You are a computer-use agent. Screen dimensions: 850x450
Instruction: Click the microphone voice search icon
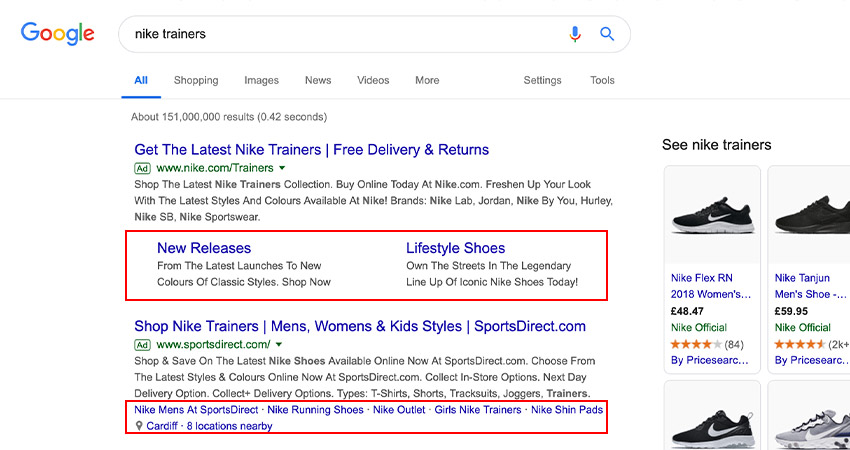(x=575, y=34)
